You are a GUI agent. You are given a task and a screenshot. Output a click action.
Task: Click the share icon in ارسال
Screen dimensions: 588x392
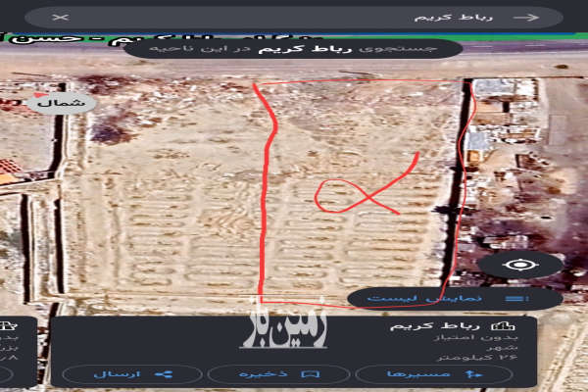click(x=163, y=374)
